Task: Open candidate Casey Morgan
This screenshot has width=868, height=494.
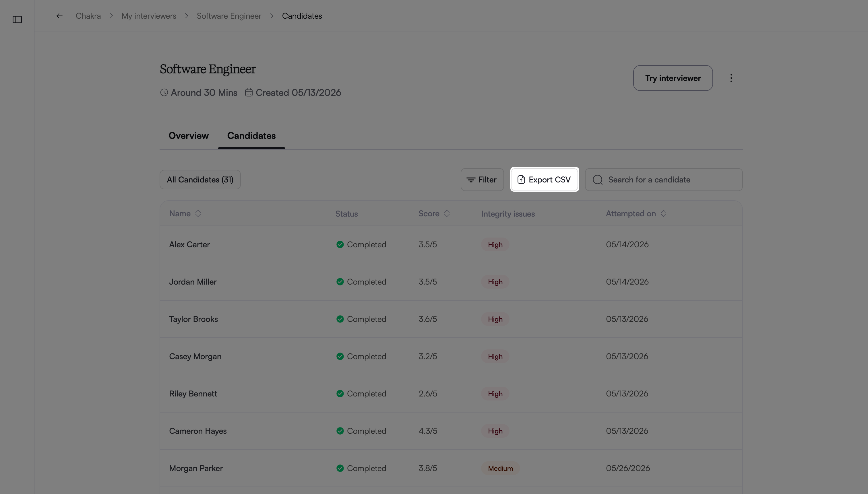Action: pos(195,356)
